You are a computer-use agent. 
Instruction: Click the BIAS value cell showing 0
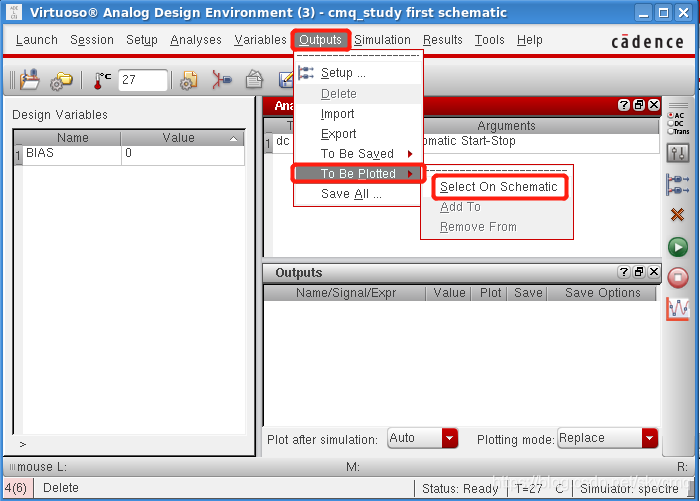[x=183, y=154]
